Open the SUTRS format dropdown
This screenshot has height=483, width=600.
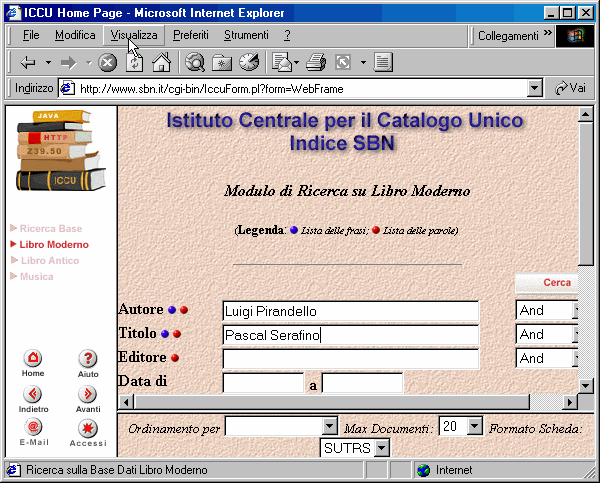pos(382,448)
